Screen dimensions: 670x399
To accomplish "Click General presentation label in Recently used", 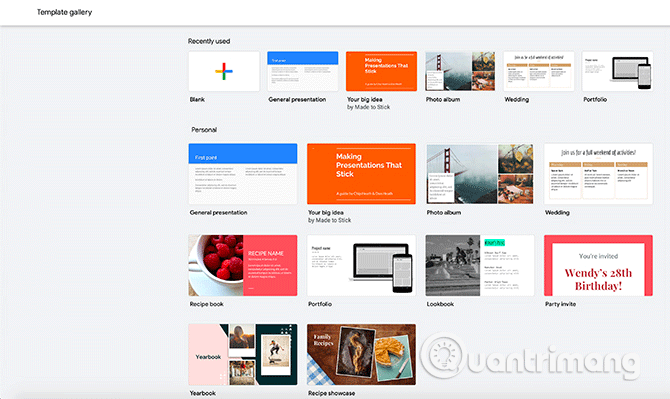I will 297,99.
